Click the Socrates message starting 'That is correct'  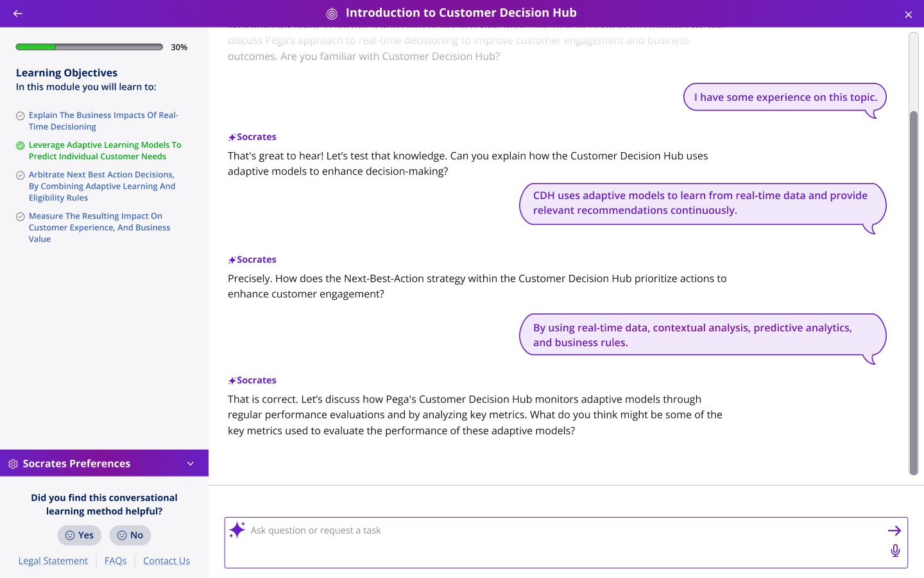tap(475, 415)
